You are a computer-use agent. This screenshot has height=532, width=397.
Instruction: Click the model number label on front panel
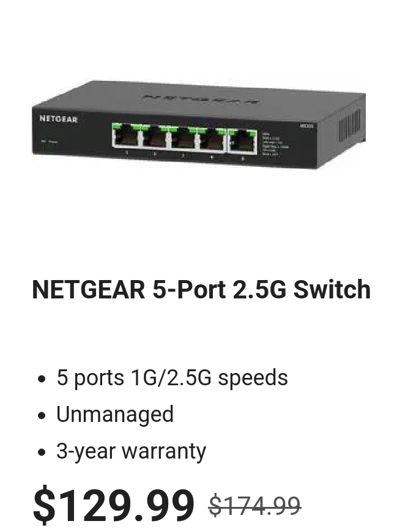click(306, 126)
